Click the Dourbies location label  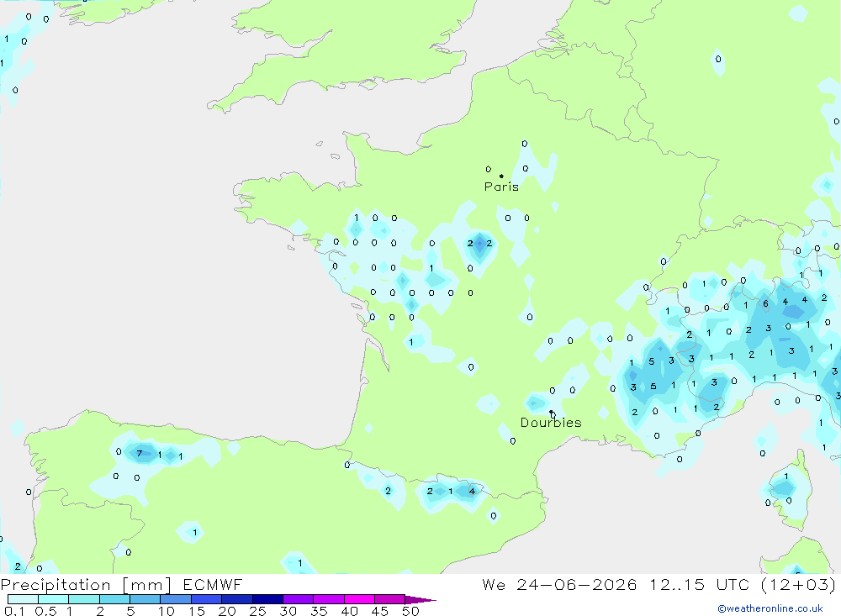(x=551, y=423)
